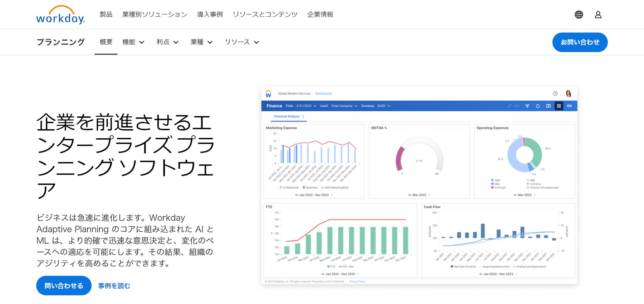Click the dashboard help question mark icon
The width and height of the screenshot is (644, 304).
pyautogui.click(x=555, y=94)
